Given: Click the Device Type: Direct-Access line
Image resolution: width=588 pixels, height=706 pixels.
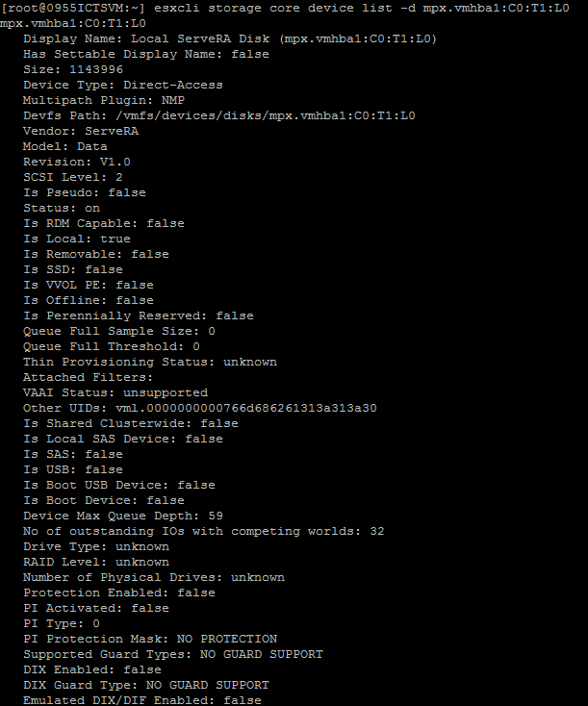Looking at the screenshot, I should 123,85.
